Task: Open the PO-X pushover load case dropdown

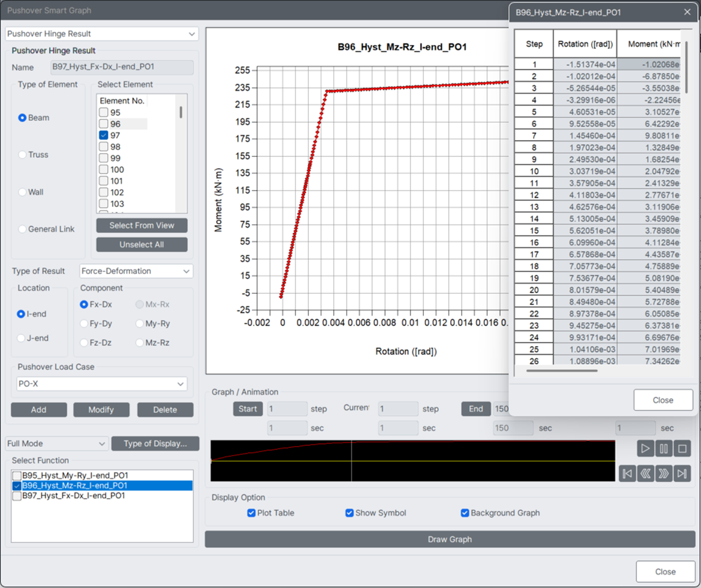Action: click(102, 384)
